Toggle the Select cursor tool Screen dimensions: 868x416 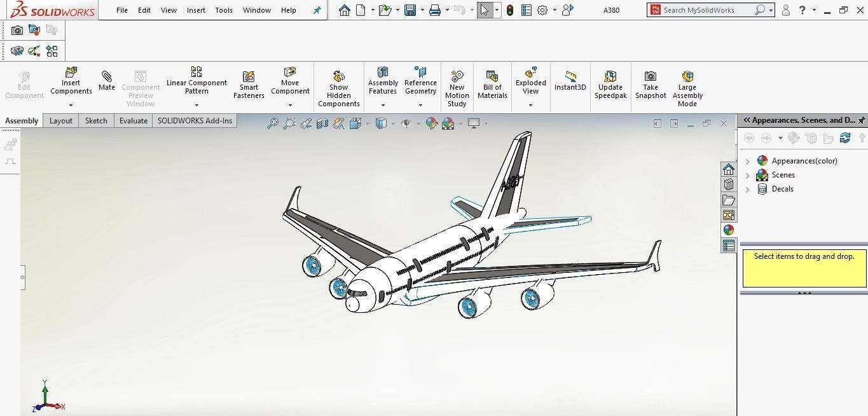pos(485,10)
